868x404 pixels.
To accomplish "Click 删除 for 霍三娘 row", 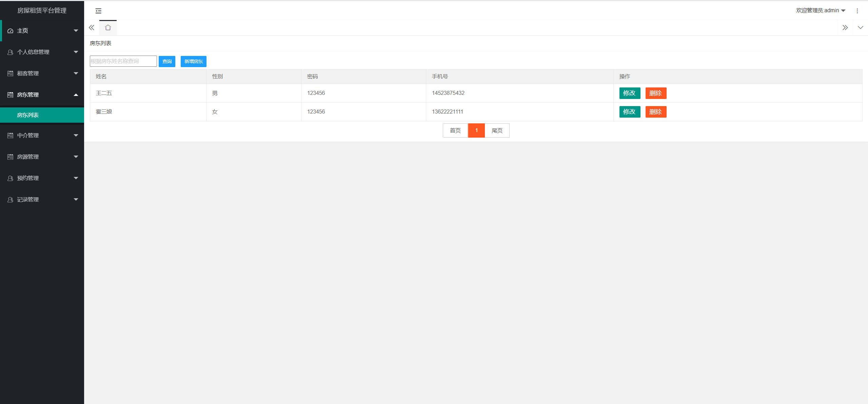I will pos(655,112).
